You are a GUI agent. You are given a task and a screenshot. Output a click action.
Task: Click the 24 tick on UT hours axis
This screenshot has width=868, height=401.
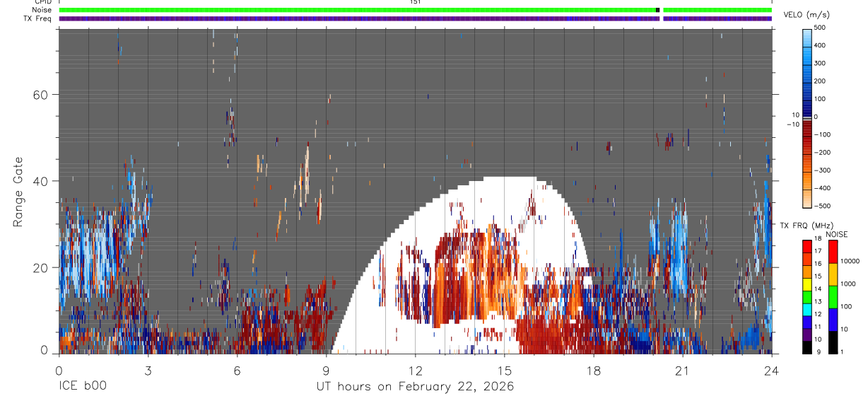tap(772, 370)
